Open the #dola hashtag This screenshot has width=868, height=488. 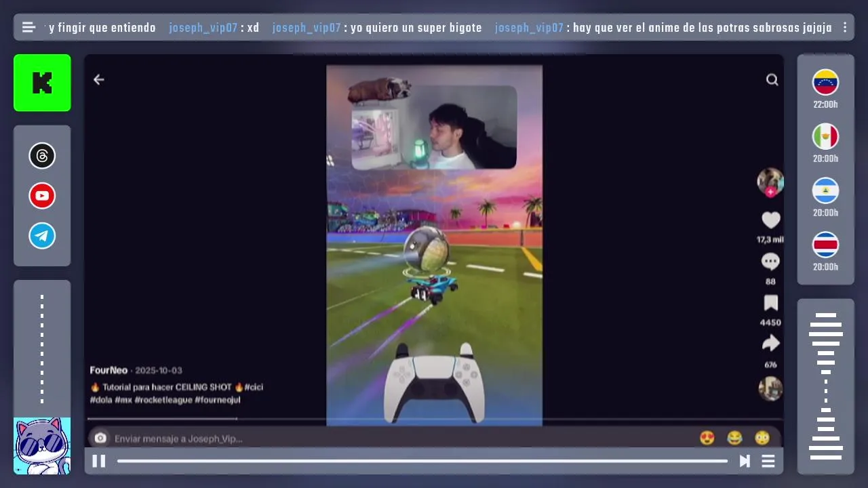pos(100,400)
